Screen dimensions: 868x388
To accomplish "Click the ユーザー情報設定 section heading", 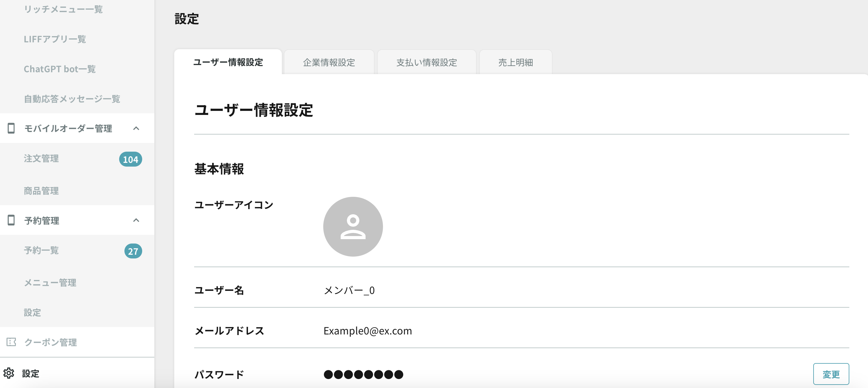I will point(254,110).
